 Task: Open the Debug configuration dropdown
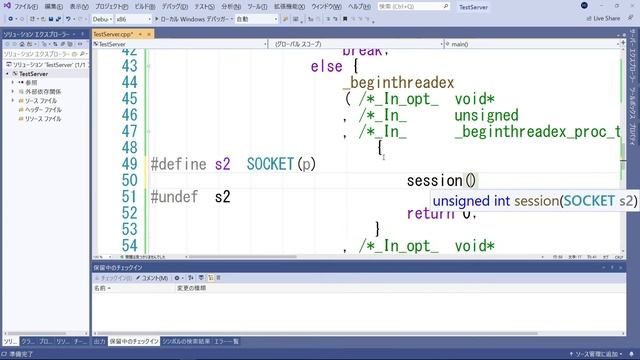pos(102,19)
